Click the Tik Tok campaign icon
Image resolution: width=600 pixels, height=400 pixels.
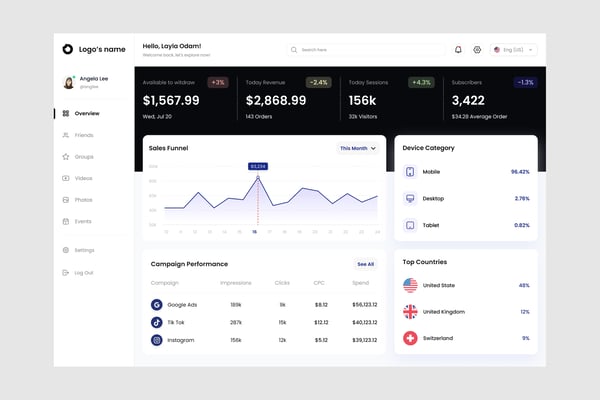[157, 322]
